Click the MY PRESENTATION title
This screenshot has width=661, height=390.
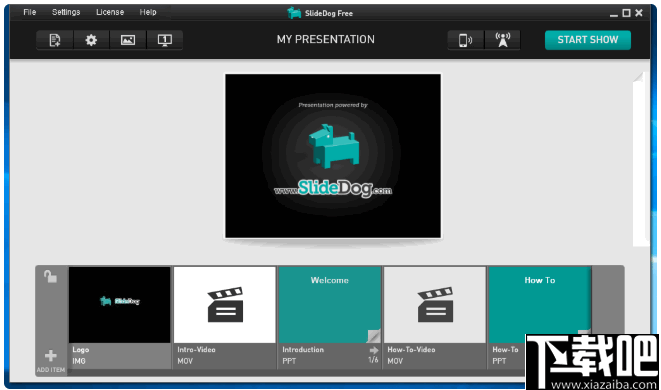[x=325, y=40]
